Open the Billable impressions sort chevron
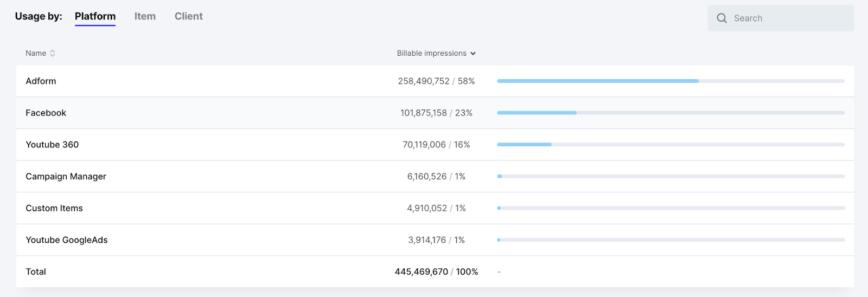This screenshot has height=297, width=868. pos(473,54)
